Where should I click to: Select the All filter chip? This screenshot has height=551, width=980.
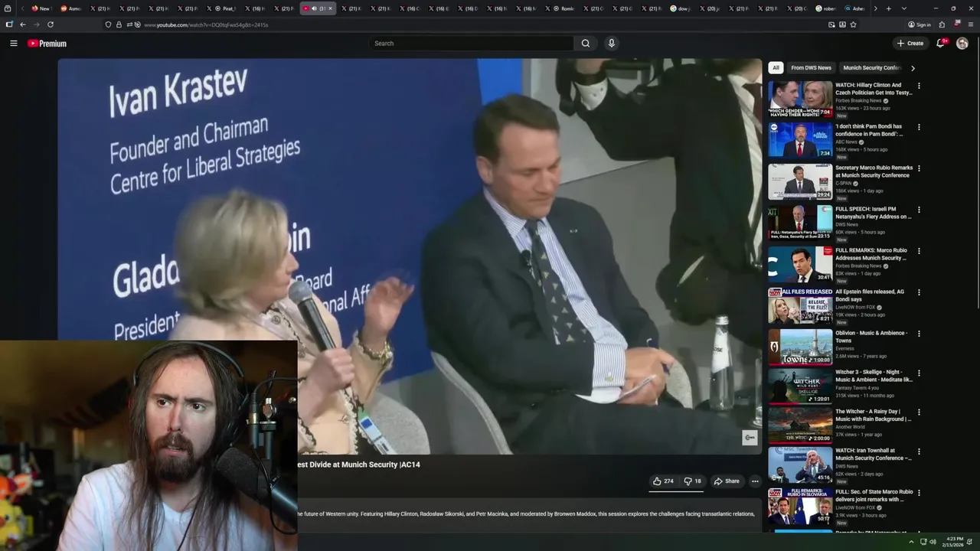point(776,68)
